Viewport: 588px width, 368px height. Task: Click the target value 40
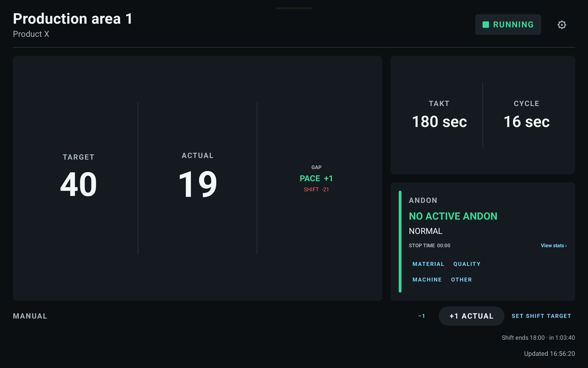click(x=79, y=184)
